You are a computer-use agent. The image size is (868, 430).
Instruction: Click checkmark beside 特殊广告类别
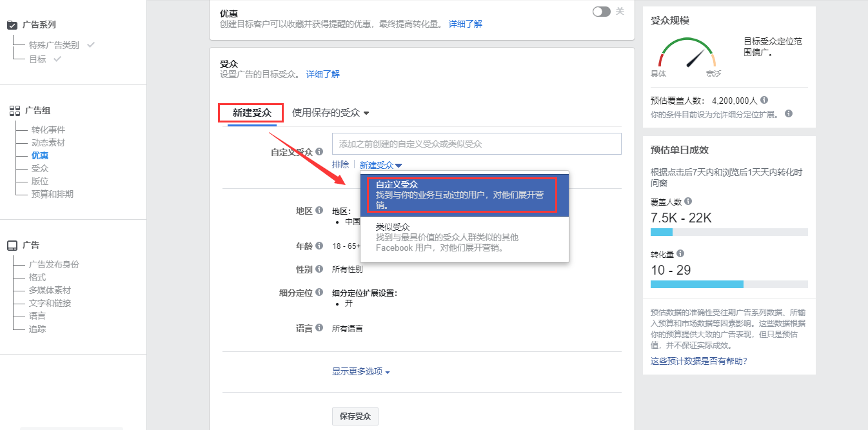(x=91, y=45)
